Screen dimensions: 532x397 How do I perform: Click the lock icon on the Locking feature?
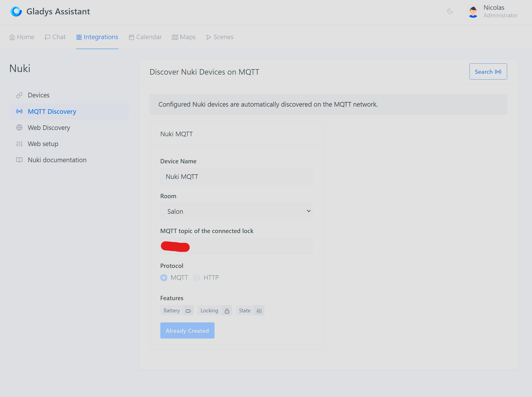228,311
